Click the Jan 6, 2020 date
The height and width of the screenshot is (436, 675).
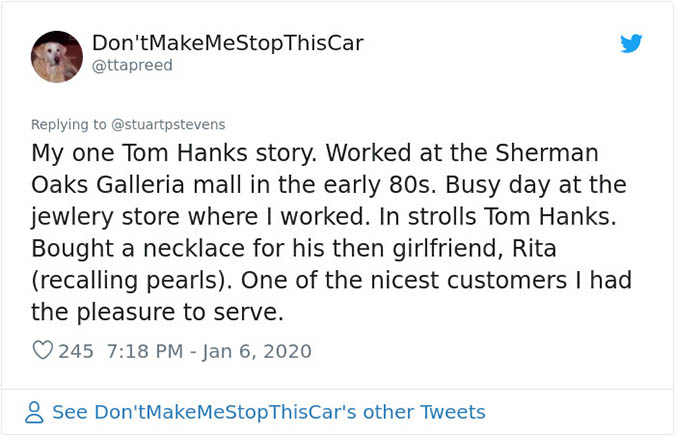click(x=263, y=351)
